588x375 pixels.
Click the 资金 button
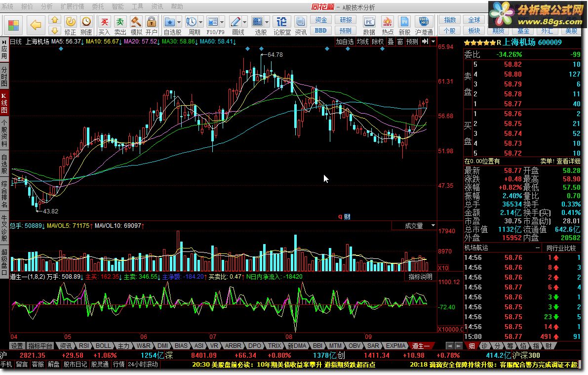point(320,20)
